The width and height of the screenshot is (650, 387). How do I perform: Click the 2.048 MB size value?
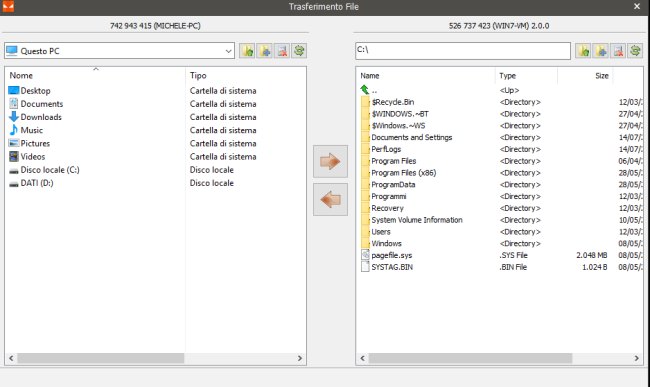(592, 255)
